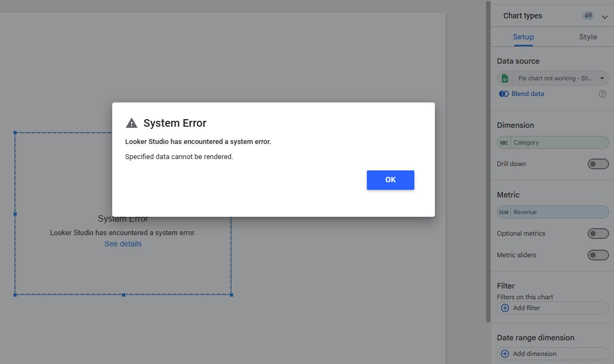Click bold 'Looker Studio has encountered' dialog message

point(198,142)
